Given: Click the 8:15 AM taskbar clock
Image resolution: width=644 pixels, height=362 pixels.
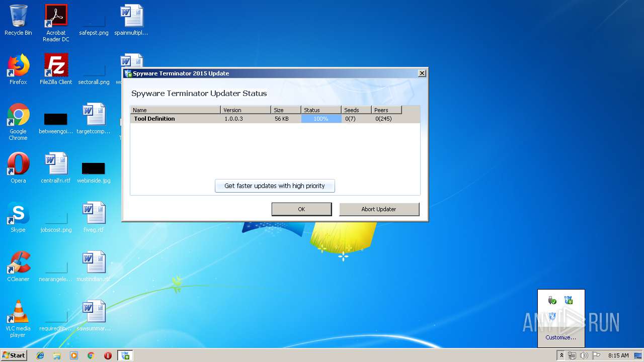Looking at the screenshot, I should tap(618, 355).
